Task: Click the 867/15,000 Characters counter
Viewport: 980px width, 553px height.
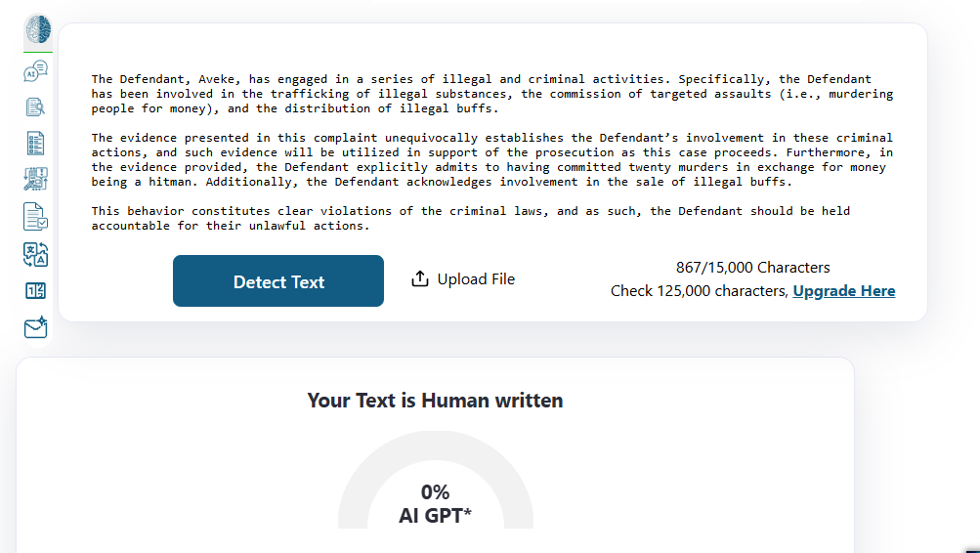Action: click(753, 268)
